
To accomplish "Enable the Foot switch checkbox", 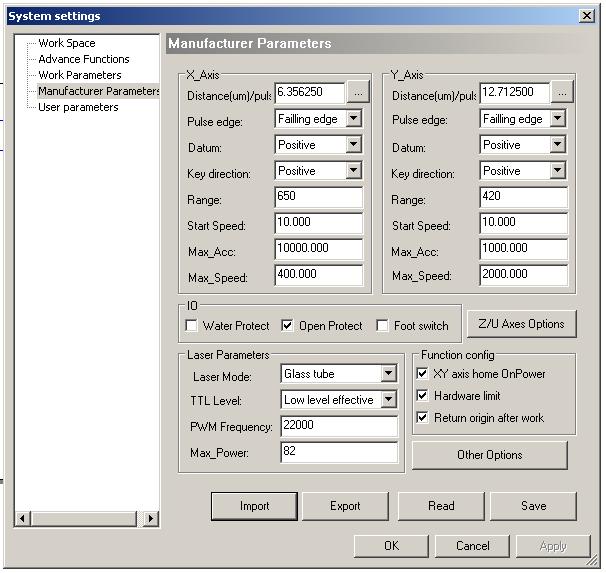I will (x=382, y=326).
